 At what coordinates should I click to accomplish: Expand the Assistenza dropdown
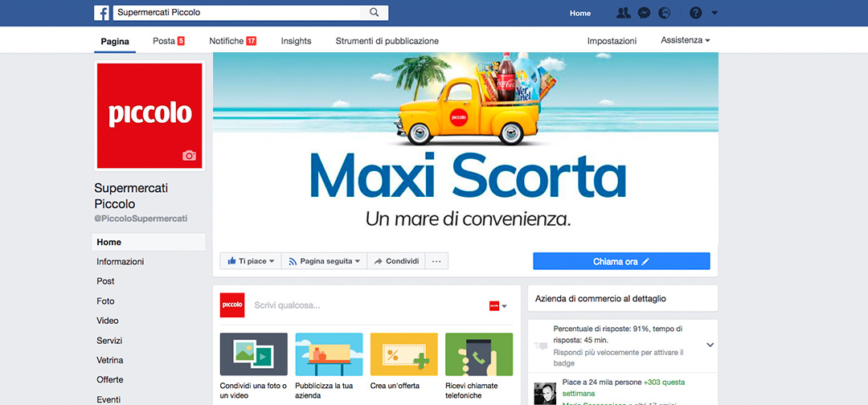tap(686, 40)
